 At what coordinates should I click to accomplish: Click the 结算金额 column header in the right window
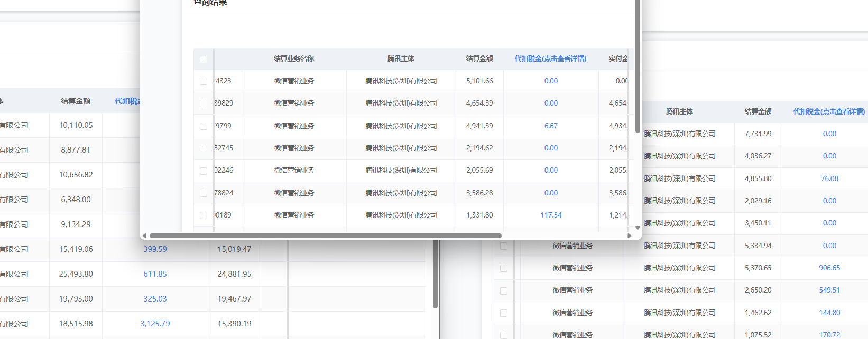758,111
